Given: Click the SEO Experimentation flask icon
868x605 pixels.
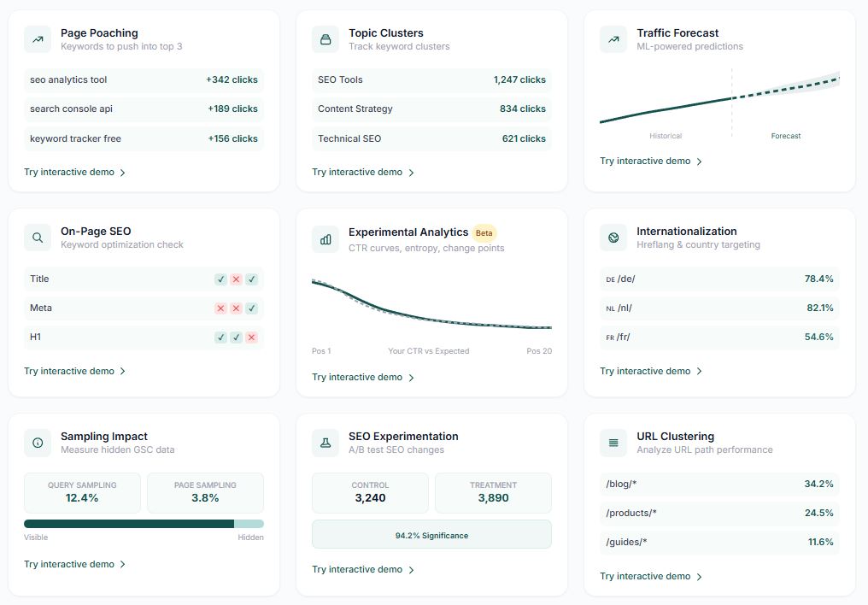Looking at the screenshot, I should click(x=325, y=443).
